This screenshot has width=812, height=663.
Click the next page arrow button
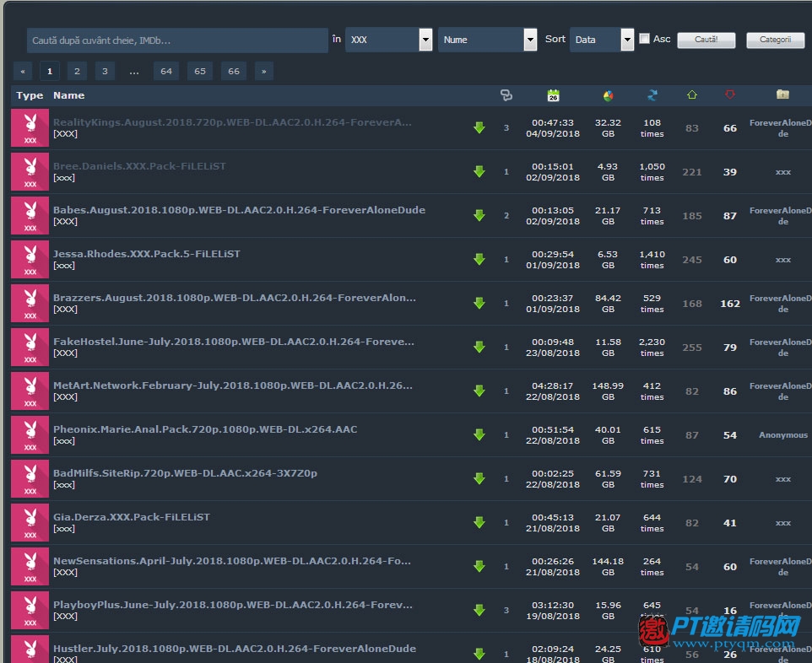[x=264, y=71]
